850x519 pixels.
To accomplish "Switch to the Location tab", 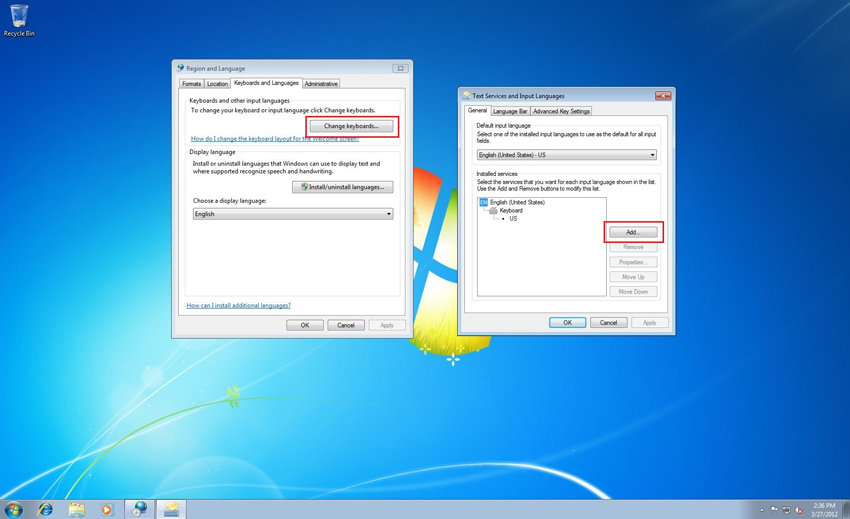I will click(217, 84).
